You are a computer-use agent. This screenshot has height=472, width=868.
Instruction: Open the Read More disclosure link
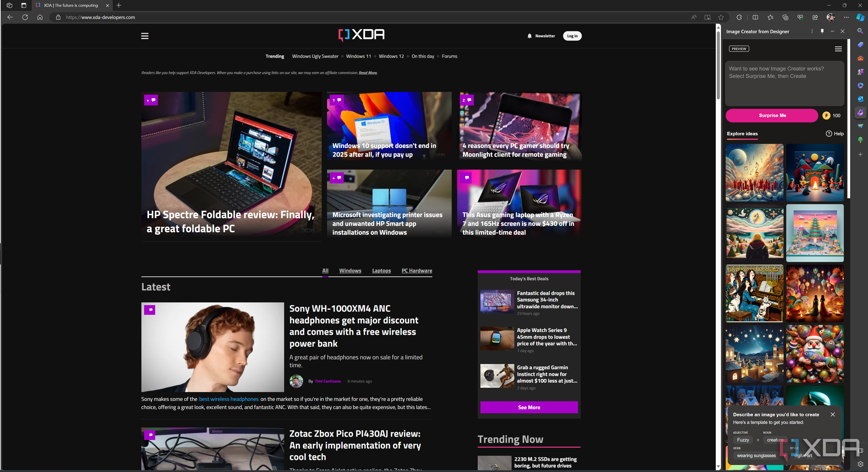[368, 73]
